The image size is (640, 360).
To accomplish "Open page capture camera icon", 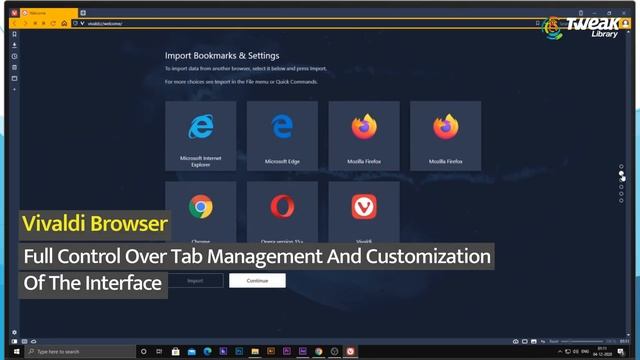I will pyautogui.click(x=516, y=341).
